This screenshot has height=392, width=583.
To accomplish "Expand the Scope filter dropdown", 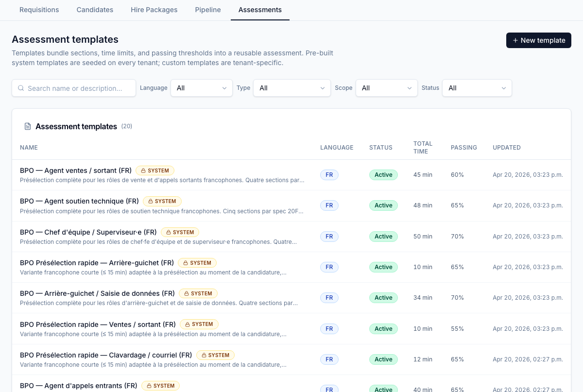I will point(387,88).
